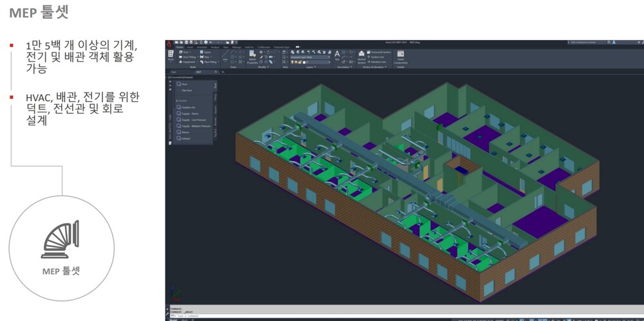Switch to the Manage ribbon tab
The height and width of the screenshot is (321, 644).
pos(236,47)
